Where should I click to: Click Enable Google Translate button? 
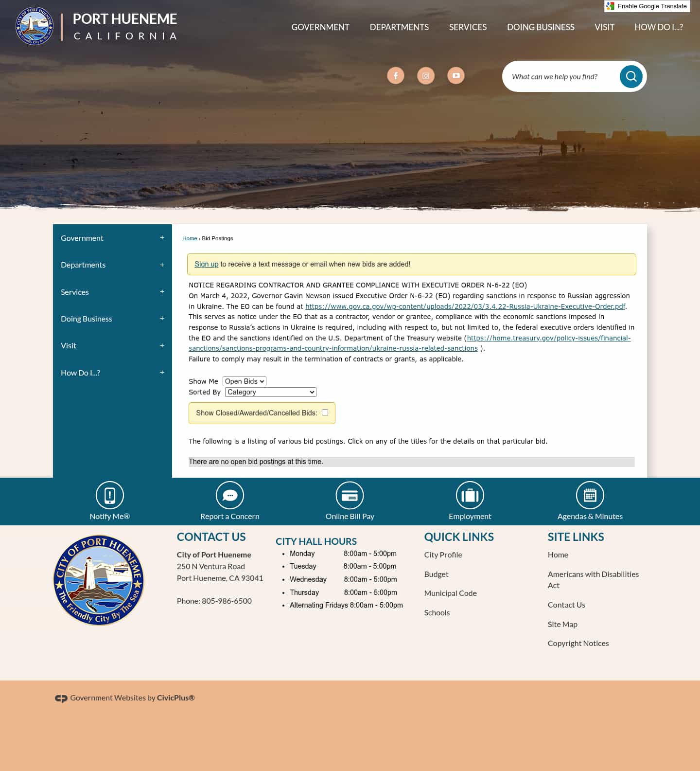pos(647,6)
